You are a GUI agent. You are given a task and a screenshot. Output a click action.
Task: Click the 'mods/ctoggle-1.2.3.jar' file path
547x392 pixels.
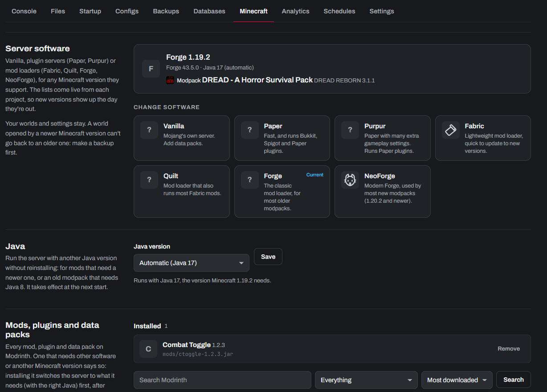[x=198, y=354]
